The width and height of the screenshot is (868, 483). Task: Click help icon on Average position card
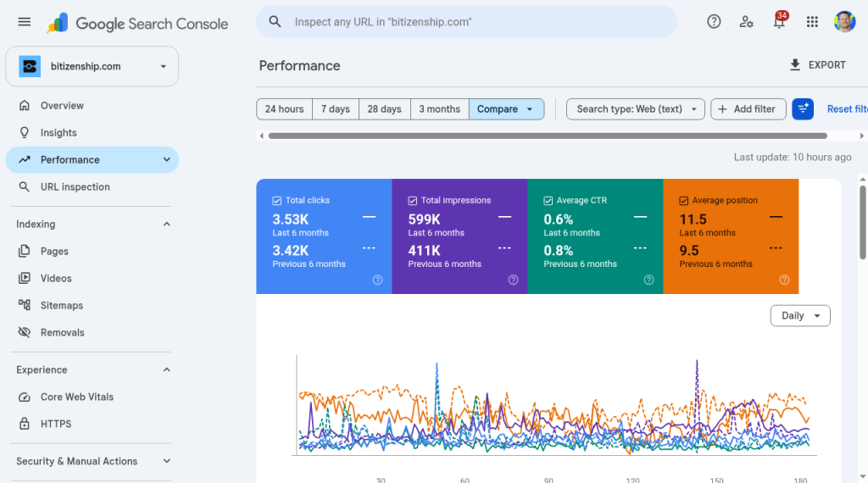[784, 280]
